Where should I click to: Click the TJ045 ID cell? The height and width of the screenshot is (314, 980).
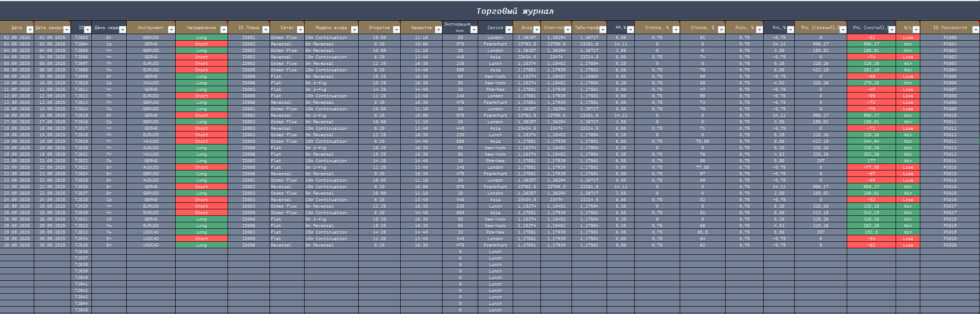pos(81,310)
